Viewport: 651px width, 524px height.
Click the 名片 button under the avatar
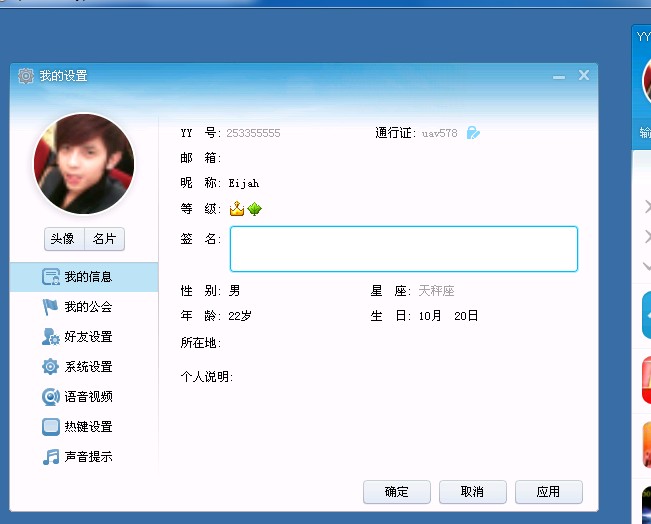tap(104, 239)
